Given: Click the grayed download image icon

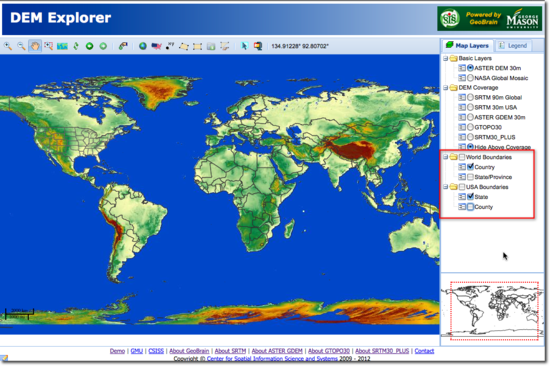Looking at the screenshot, I should tap(211, 46).
